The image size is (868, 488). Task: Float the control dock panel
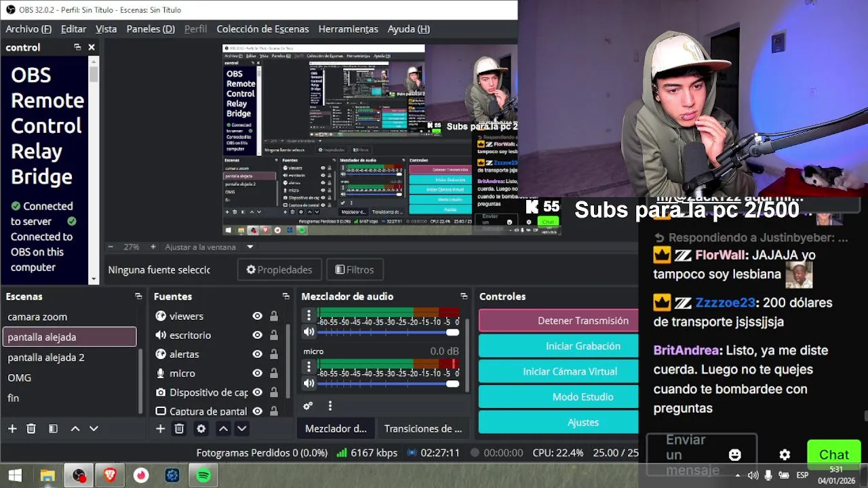point(77,47)
